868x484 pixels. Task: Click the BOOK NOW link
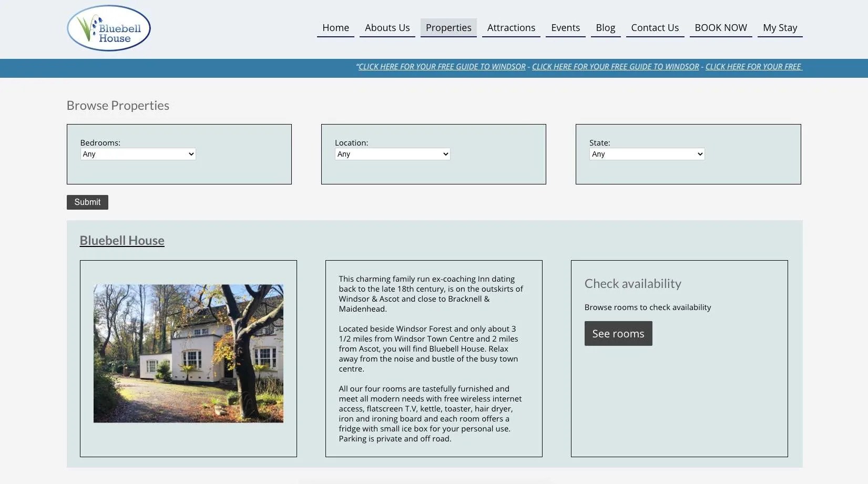[721, 27]
